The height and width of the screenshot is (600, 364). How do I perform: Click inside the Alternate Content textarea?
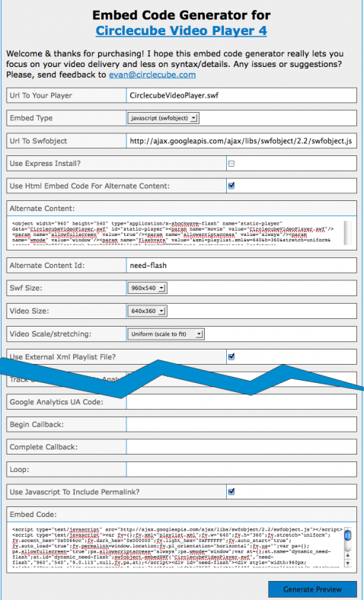[176, 232]
